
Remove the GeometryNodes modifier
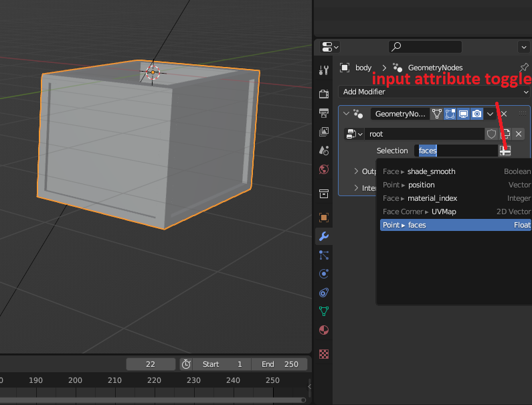pyautogui.click(x=505, y=114)
